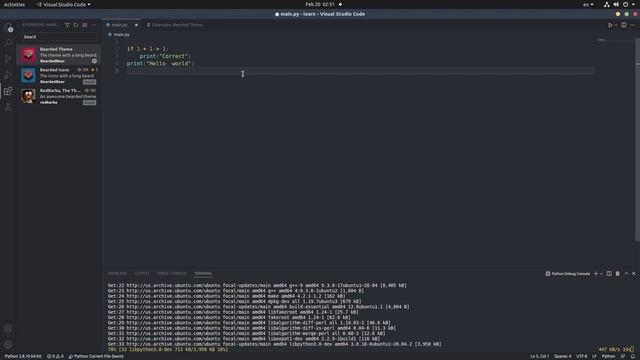
Task: Maximize the panel with chevron up
Action: 626,273
